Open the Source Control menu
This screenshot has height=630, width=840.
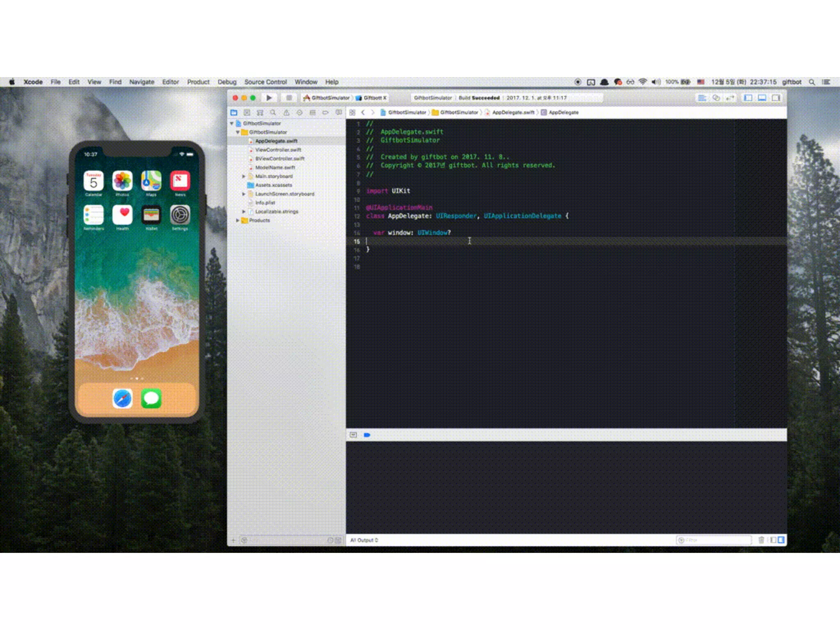[x=265, y=82]
